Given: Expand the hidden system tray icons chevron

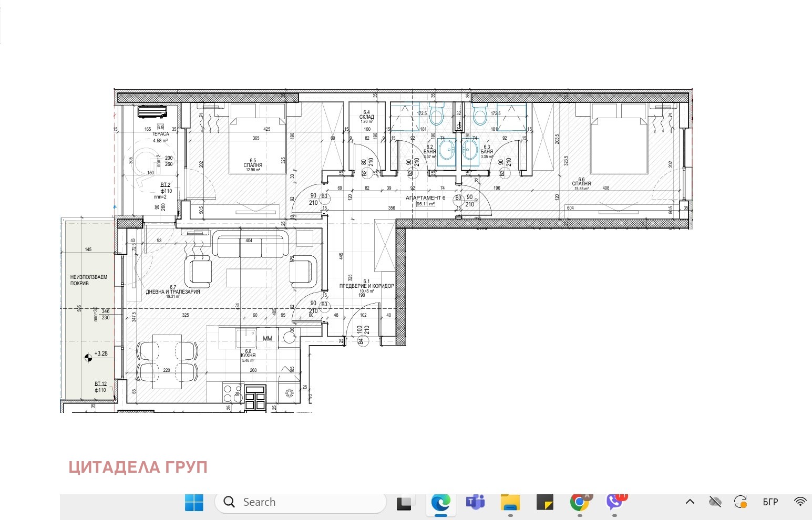Looking at the screenshot, I should click(x=690, y=502).
